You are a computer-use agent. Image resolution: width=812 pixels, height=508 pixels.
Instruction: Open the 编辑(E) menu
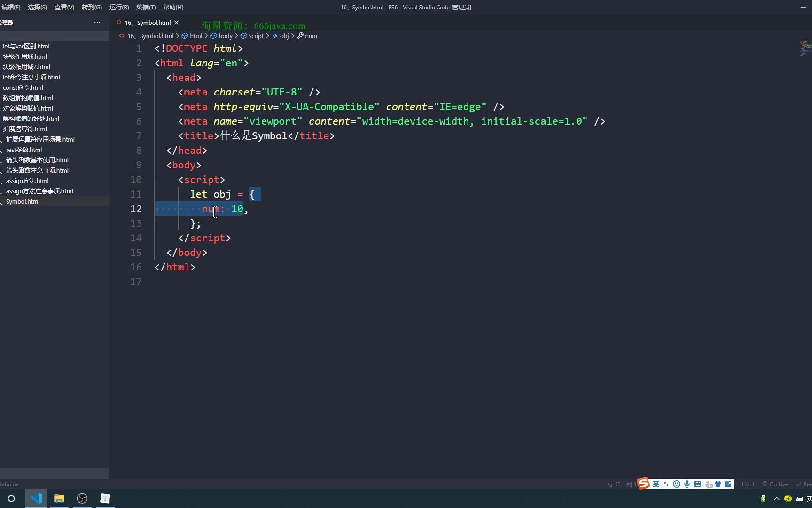(x=11, y=7)
